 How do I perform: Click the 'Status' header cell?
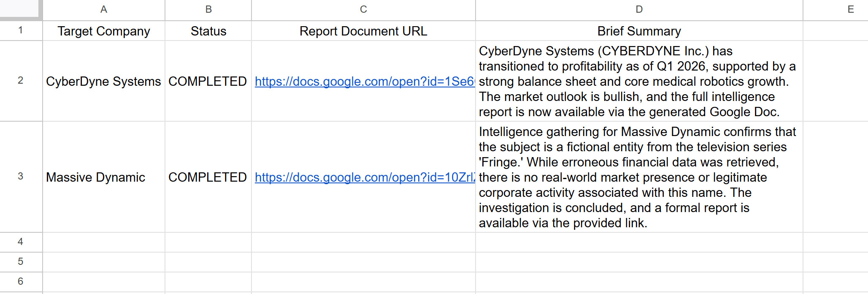(x=208, y=31)
